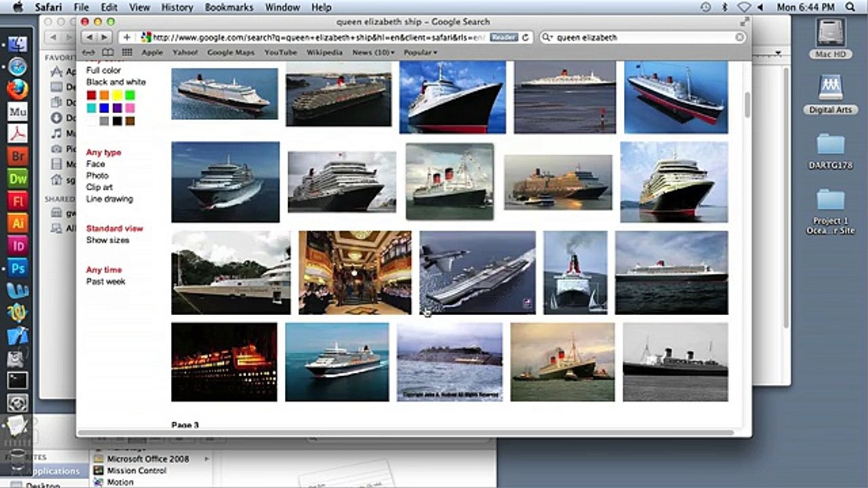
Task: Open the Edit menu
Action: 109,7
